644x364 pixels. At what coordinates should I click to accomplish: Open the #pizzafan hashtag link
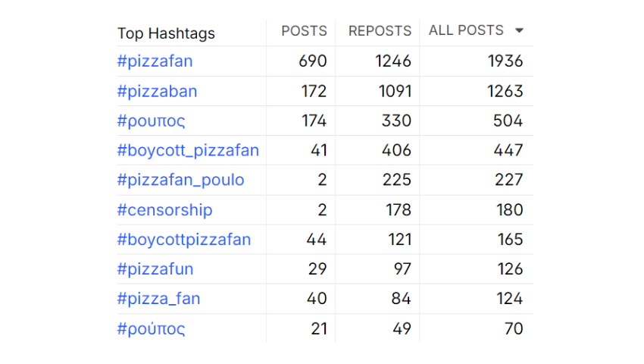click(x=155, y=61)
